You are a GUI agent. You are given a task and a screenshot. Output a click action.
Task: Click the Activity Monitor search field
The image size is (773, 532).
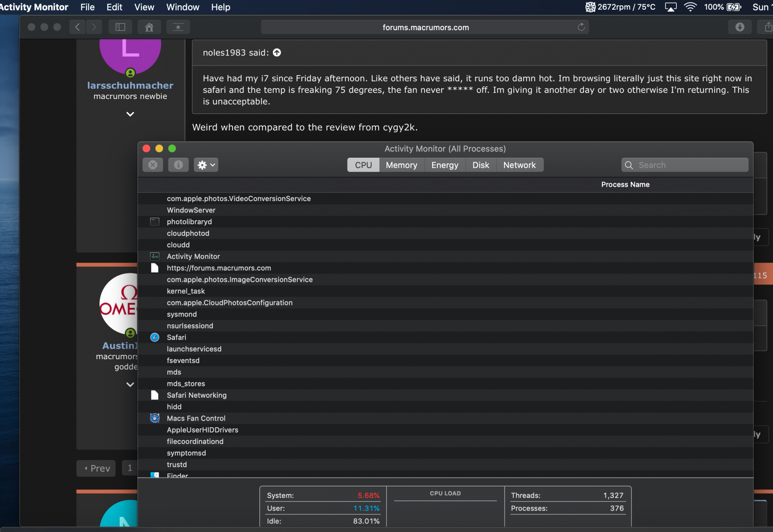click(685, 165)
